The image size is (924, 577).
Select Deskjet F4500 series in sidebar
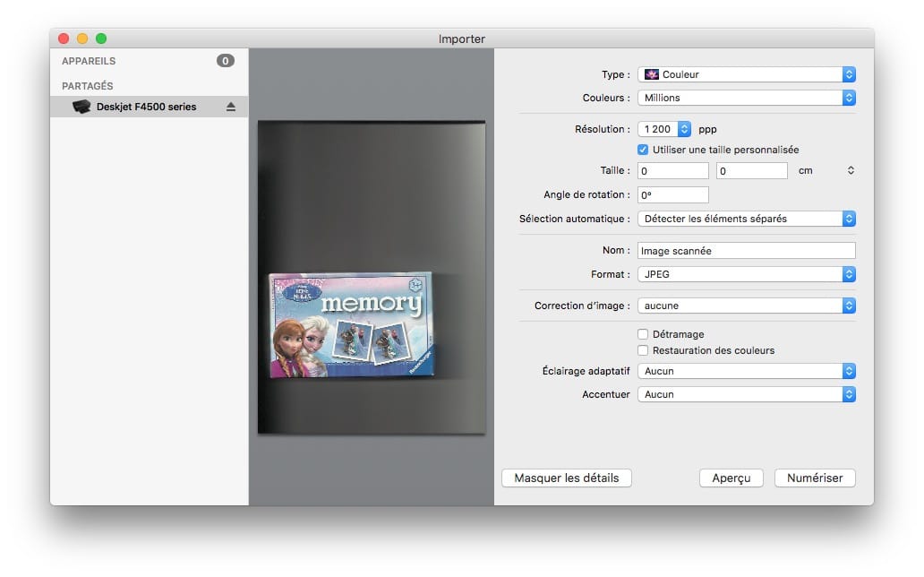150,107
